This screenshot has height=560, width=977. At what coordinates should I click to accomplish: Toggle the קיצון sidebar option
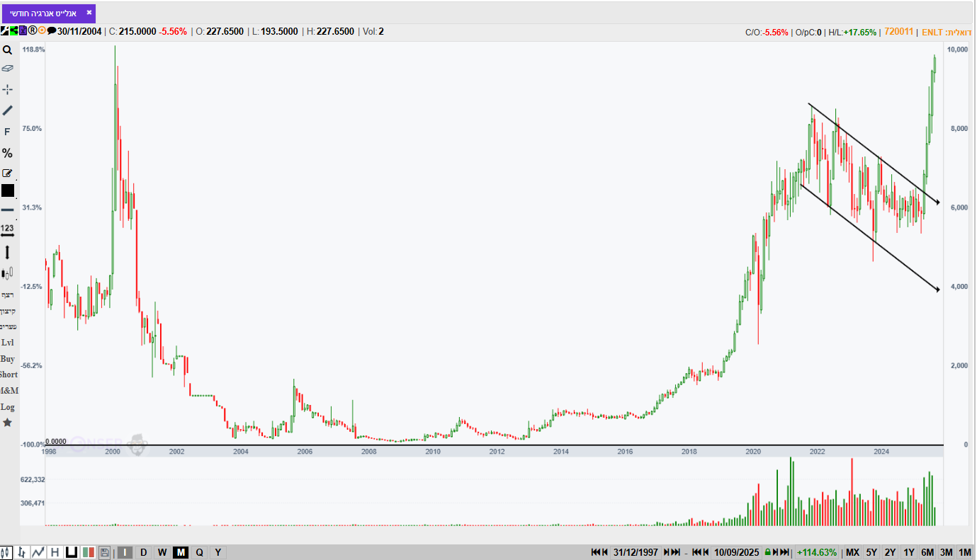pos(8,311)
